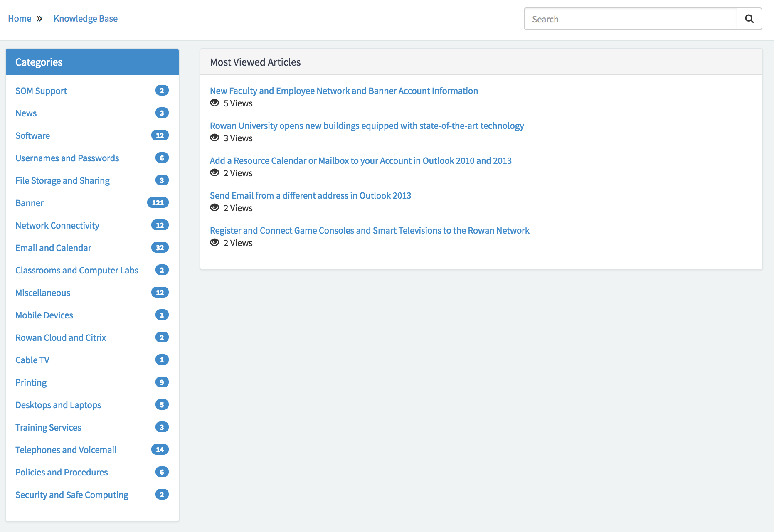
Task: Click the eye icon beside Register and Connect article
Action: point(214,243)
